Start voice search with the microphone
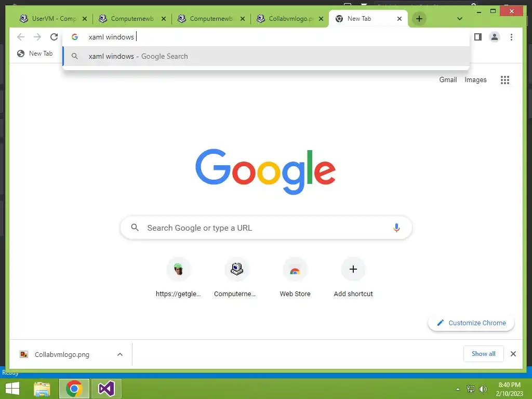The image size is (532, 399). [396, 228]
